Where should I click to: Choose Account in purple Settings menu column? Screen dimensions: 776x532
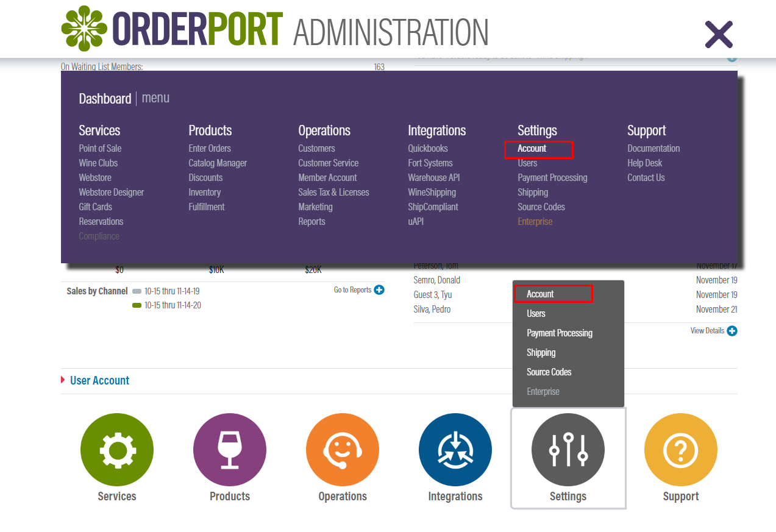pos(532,148)
